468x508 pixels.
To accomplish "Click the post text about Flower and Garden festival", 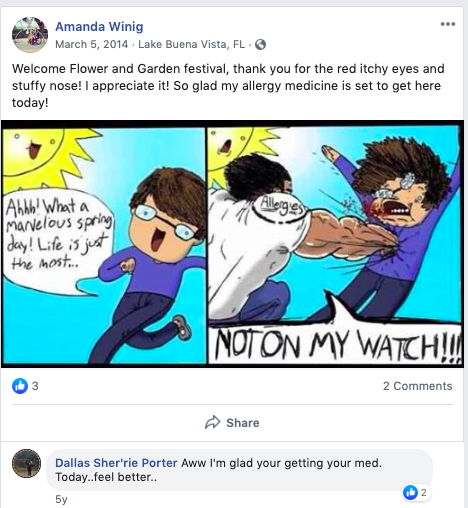I will click(228, 85).
